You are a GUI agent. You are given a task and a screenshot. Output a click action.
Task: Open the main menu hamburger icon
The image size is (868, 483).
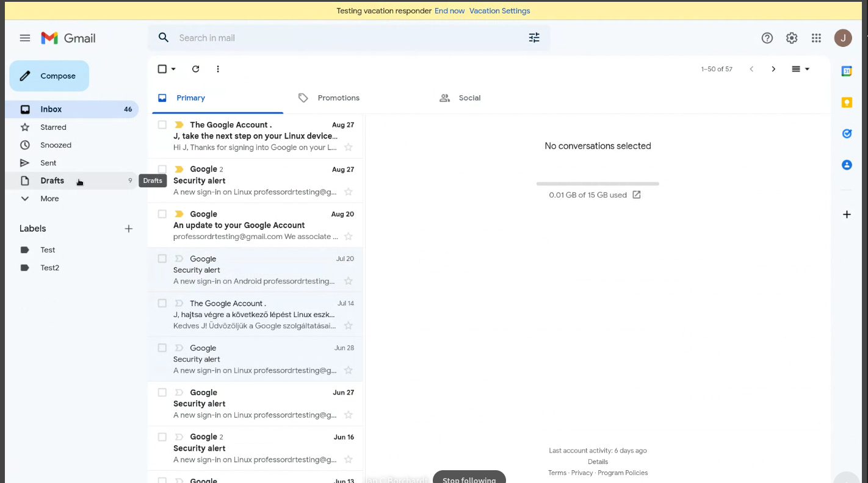25,38
